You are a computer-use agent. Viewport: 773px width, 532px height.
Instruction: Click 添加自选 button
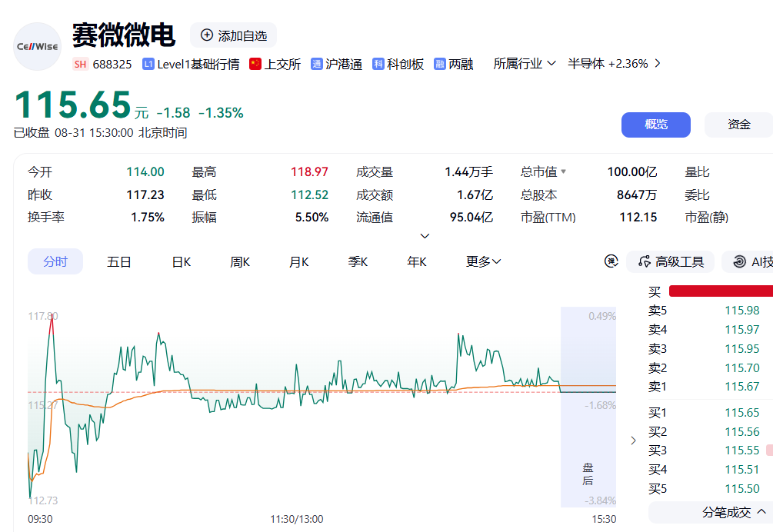pos(233,35)
